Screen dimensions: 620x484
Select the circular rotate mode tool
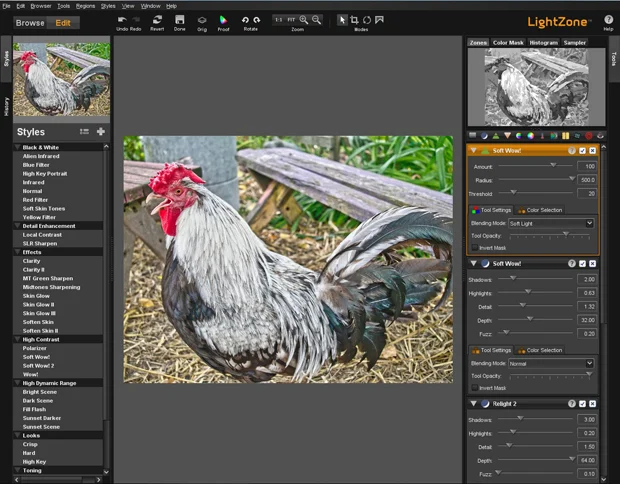coord(367,20)
